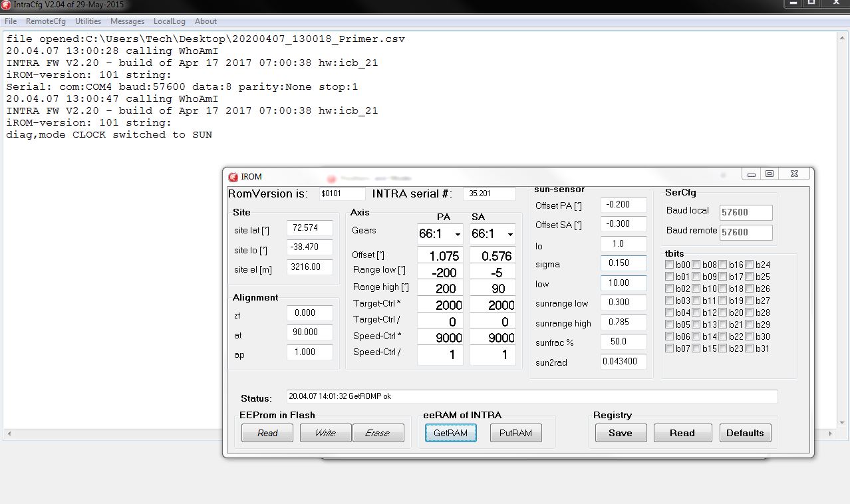Image resolution: width=850 pixels, height=504 pixels.
Task: Tick the b16 checkbox
Action: 723,265
